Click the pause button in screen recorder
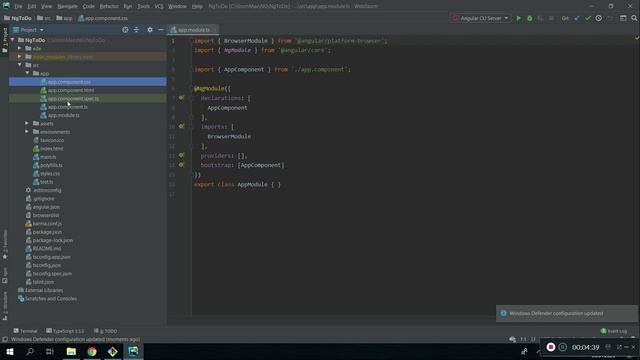This screenshot has height=360, width=640. (563, 347)
